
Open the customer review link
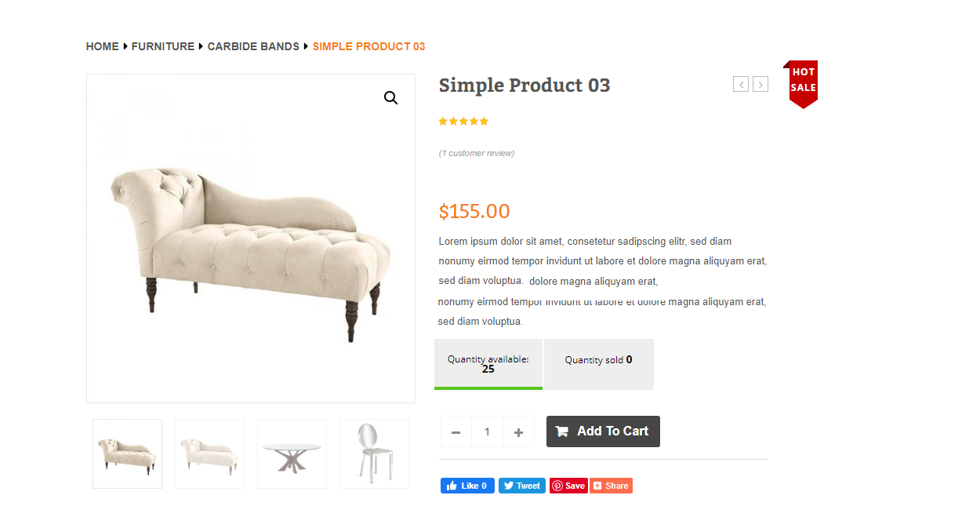pyautogui.click(x=477, y=153)
